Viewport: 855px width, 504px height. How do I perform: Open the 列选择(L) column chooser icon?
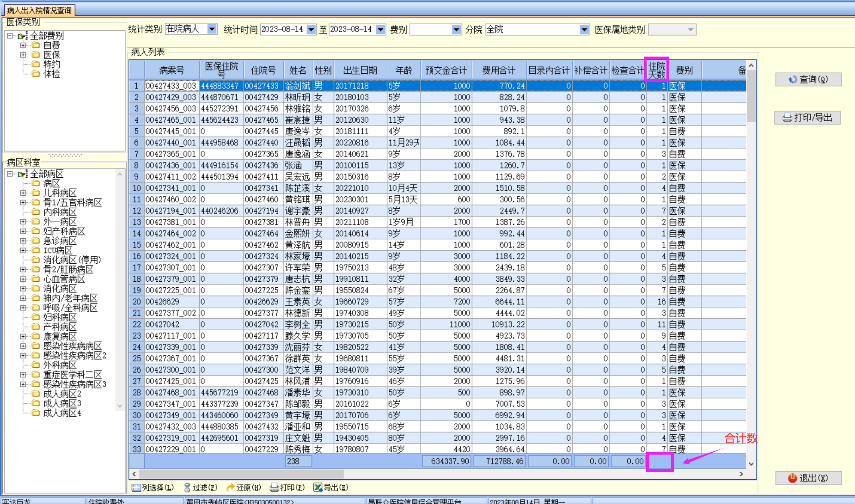(x=136, y=487)
